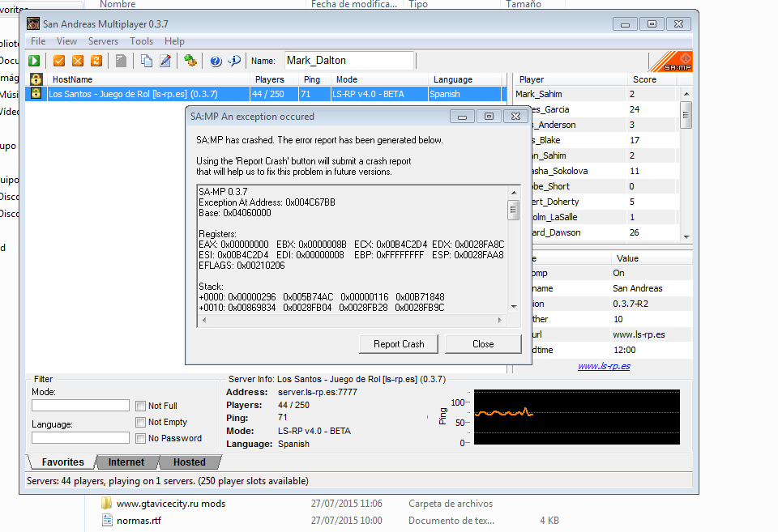Click the www.gtavicecity.ru mods folder icon in Explorer
The image size is (778, 532).
(107, 503)
